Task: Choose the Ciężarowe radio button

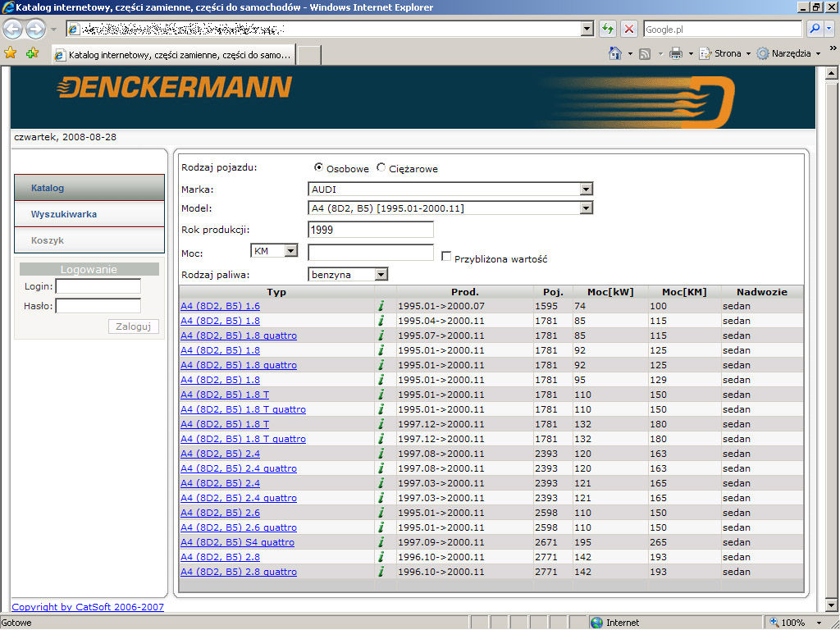Action: tap(381, 167)
